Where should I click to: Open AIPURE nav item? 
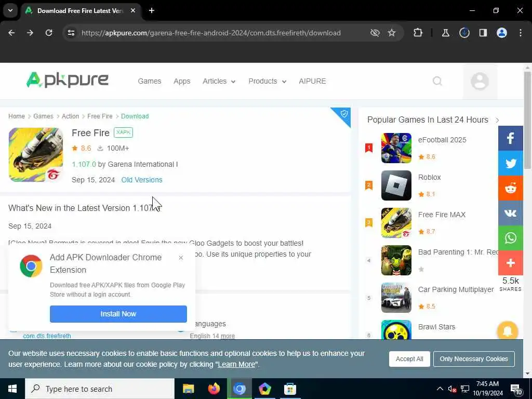pyautogui.click(x=312, y=81)
